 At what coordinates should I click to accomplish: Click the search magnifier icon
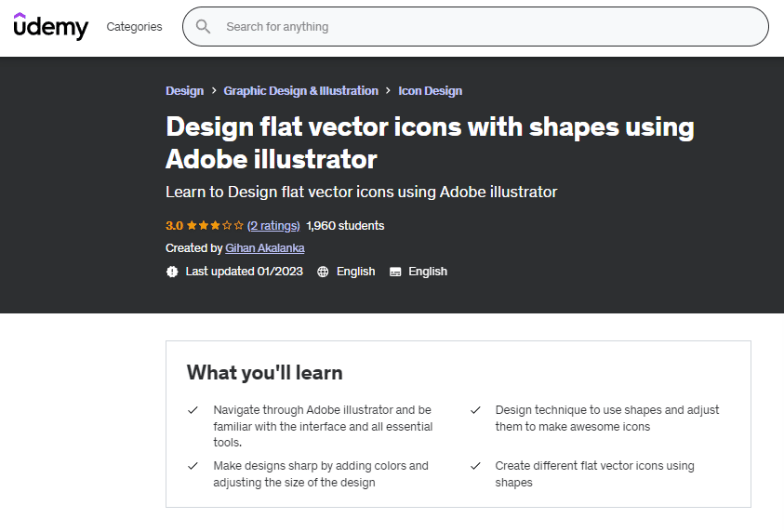point(203,27)
